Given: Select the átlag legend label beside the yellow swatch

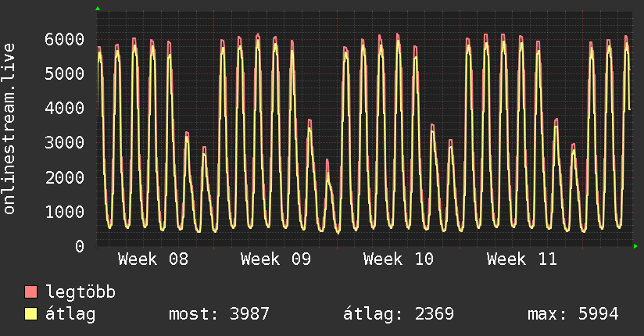Looking at the screenshot, I should pyautogui.click(x=70, y=315).
